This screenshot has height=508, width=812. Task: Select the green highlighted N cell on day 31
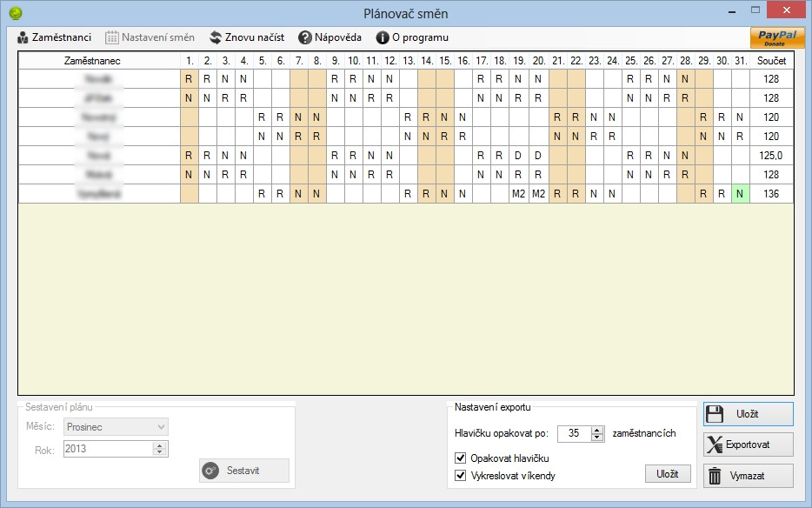point(740,193)
